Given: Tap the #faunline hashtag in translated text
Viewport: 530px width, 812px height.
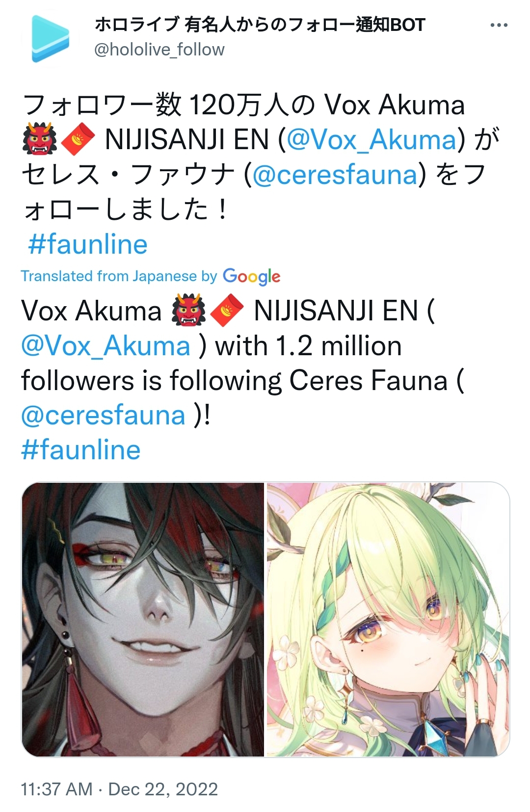Looking at the screenshot, I should point(81,450).
